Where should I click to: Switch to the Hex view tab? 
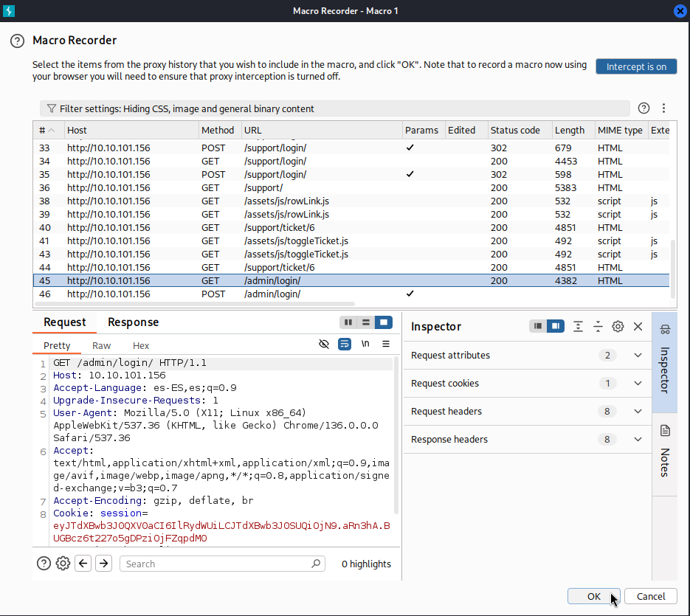click(x=141, y=346)
